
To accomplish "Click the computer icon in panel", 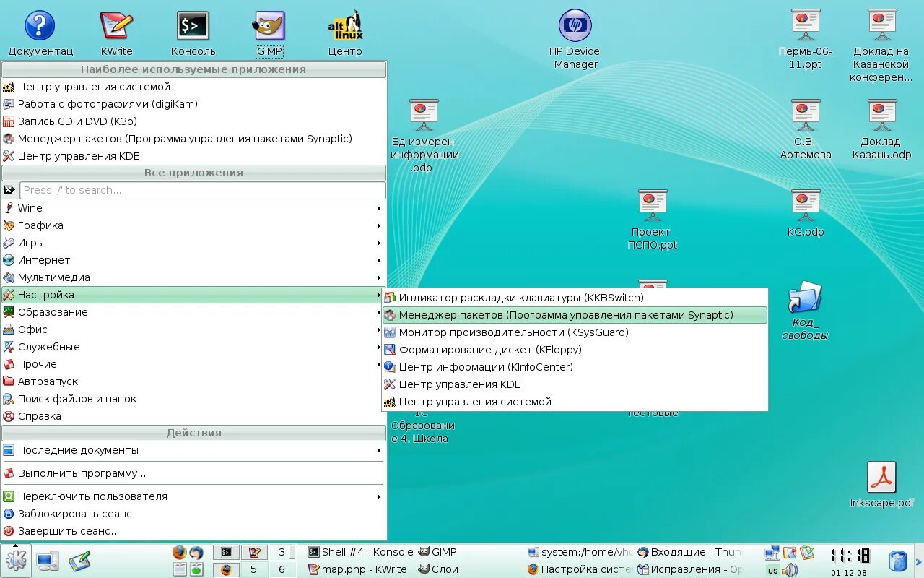I will point(48,561).
